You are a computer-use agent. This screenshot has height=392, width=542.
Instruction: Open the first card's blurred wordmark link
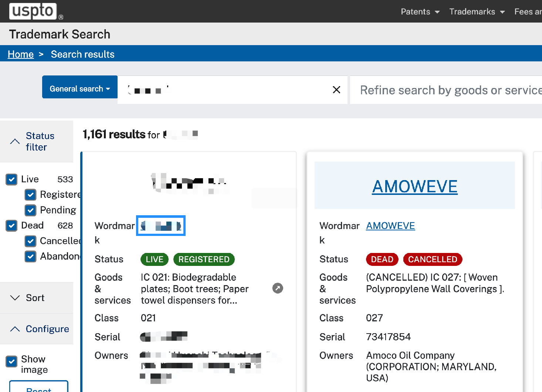click(x=161, y=226)
